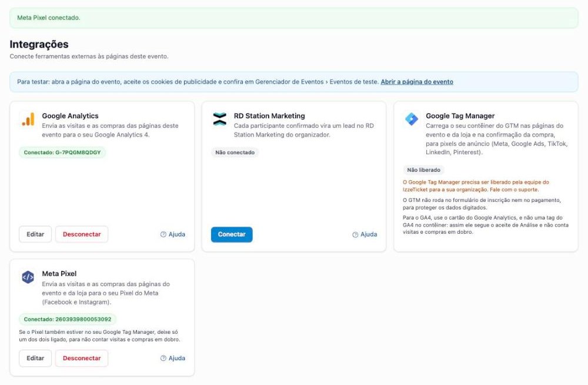588x385 pixels.
Task: Disconnect Google Analytics
Action: coord(82,234)
